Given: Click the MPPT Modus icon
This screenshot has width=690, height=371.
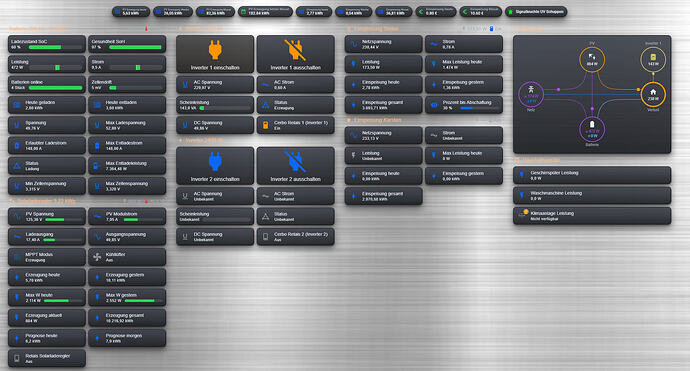Looking at the screenshot, I should pos(17,257).
